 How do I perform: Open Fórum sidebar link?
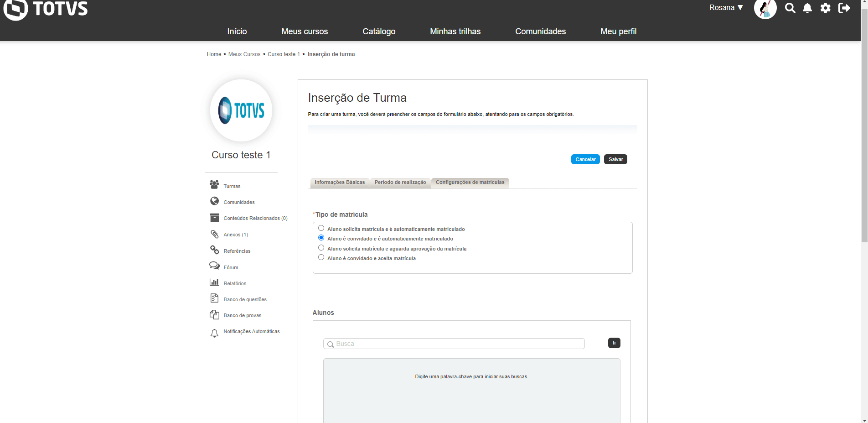pos(231,267)
